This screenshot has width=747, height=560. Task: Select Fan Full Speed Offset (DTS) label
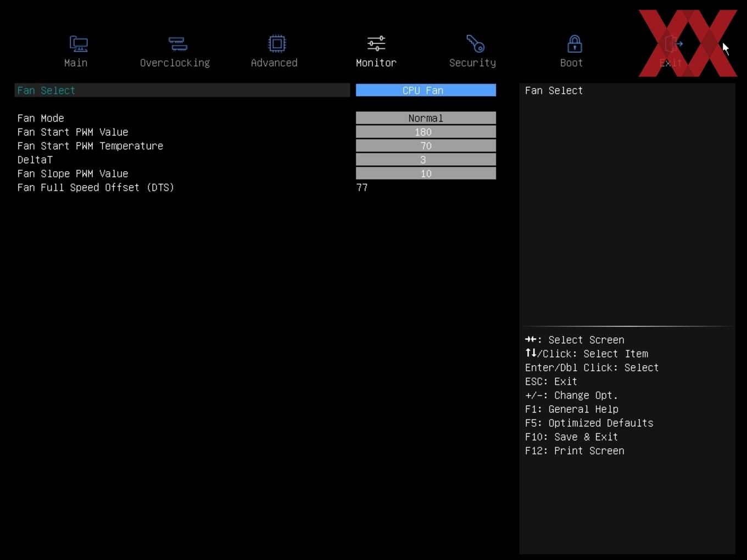(x=96, y=187)
